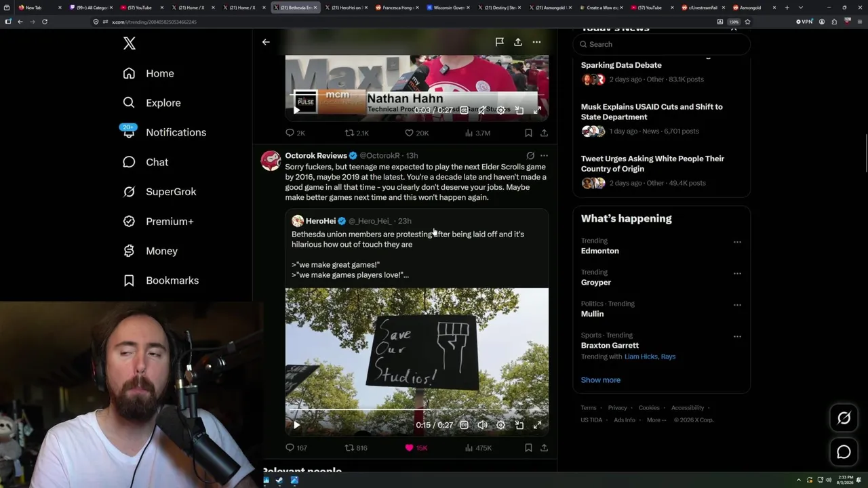Open the Musk Explains USAID Cuts news story
Image resolution: width=868 pixels, height=488 pixels.
pos(652,112)
